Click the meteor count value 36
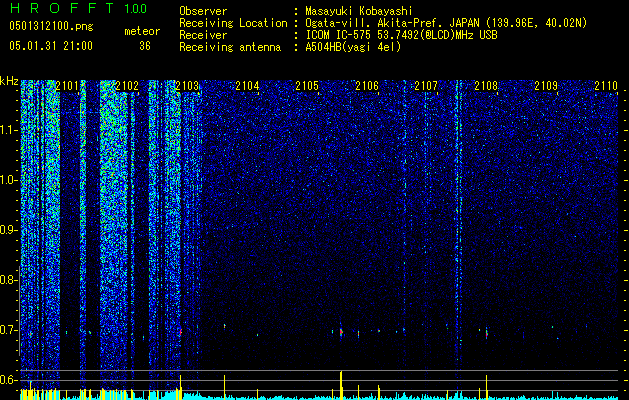The image size is (629, 400). click(x=145, y=46)
